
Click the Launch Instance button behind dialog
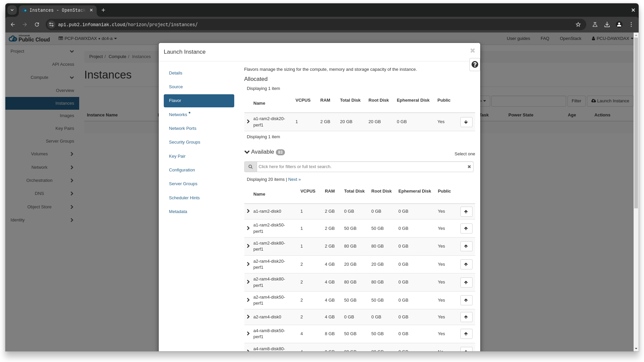pos(610,101)
